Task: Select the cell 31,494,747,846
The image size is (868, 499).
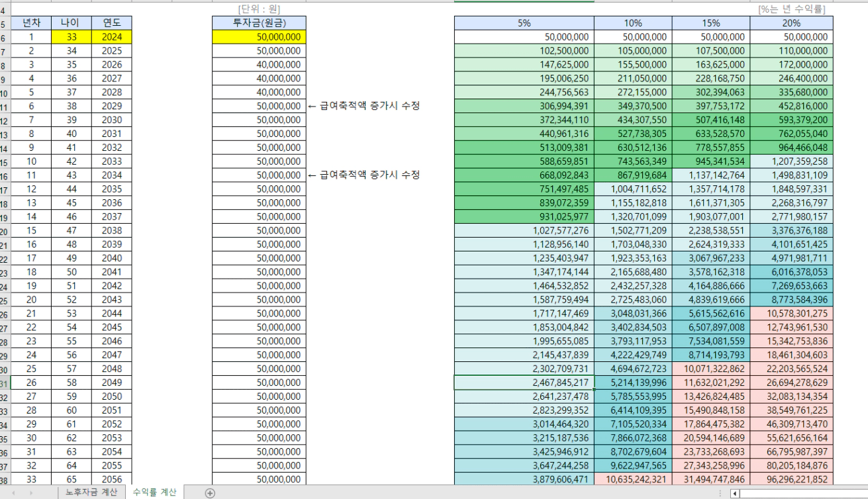Action: coord(711,479)
